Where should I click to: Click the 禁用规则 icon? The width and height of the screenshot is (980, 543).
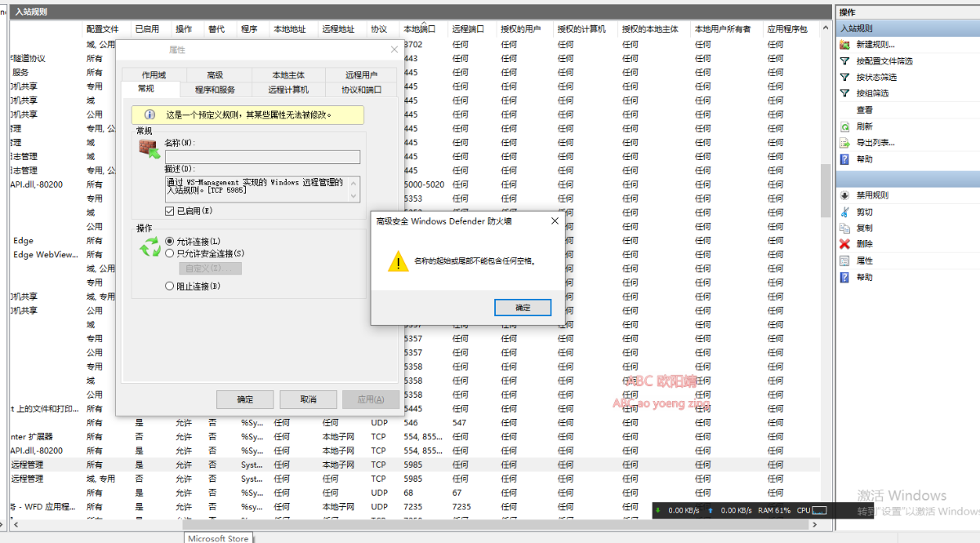[844, 196]
